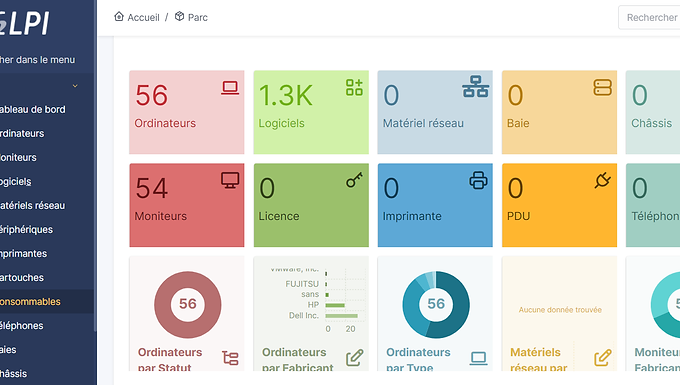Viewport: 680px width, 385px height.
Task: Open the Châssis count card
Action: click(x=653, y=112)
